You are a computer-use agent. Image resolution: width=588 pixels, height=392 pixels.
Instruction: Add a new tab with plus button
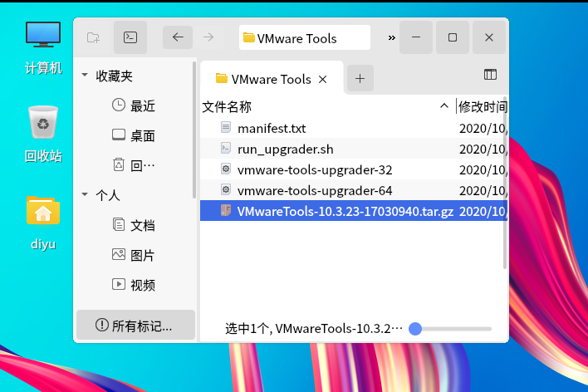click(x=360, y=78)
